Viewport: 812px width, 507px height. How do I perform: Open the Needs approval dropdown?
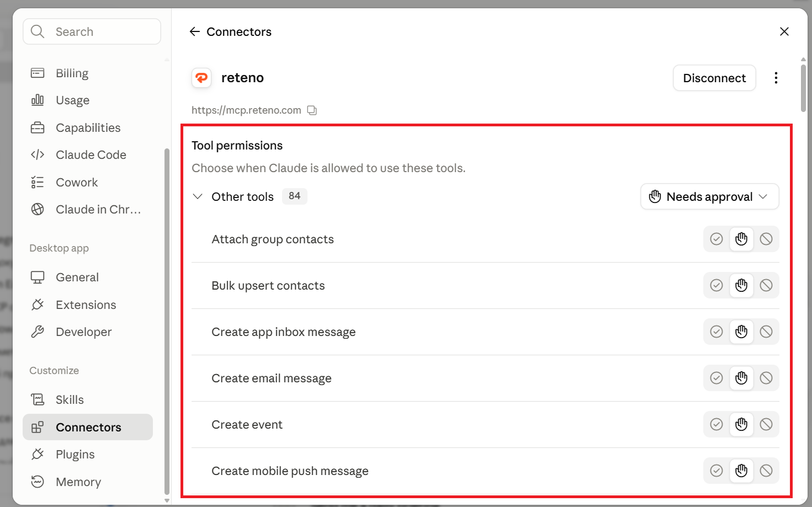[x=710, y=196]
